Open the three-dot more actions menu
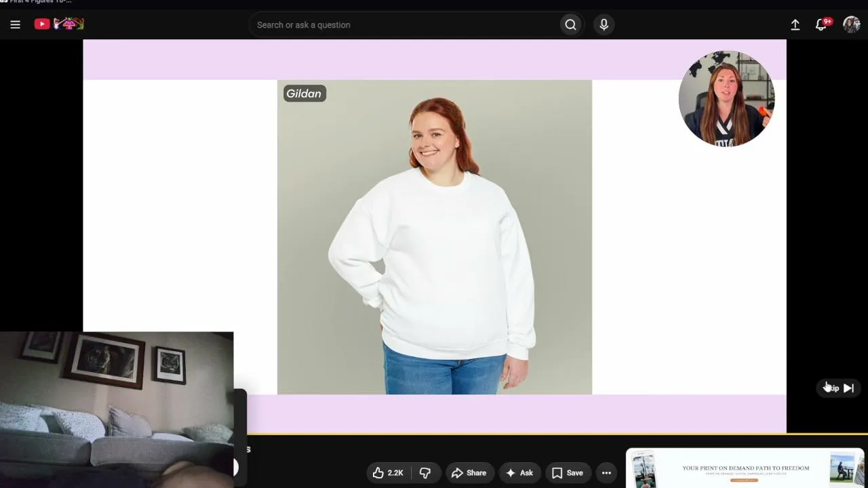 606,473
